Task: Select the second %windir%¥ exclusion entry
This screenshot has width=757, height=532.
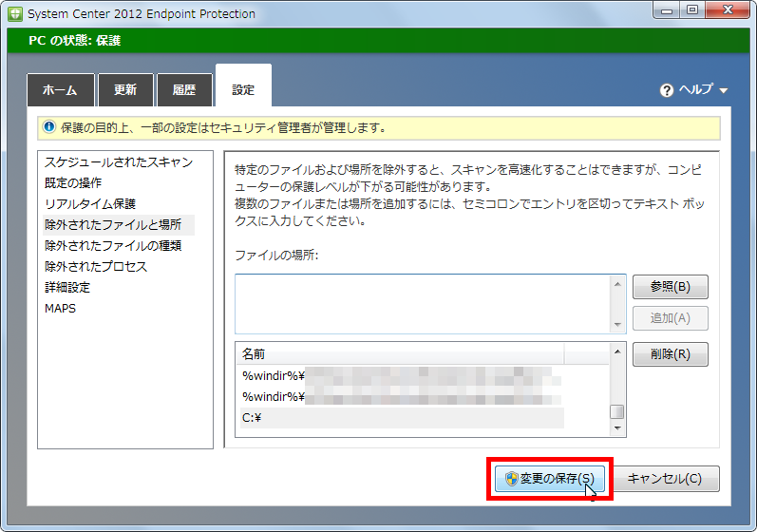Action: click(x=402, y=397)
